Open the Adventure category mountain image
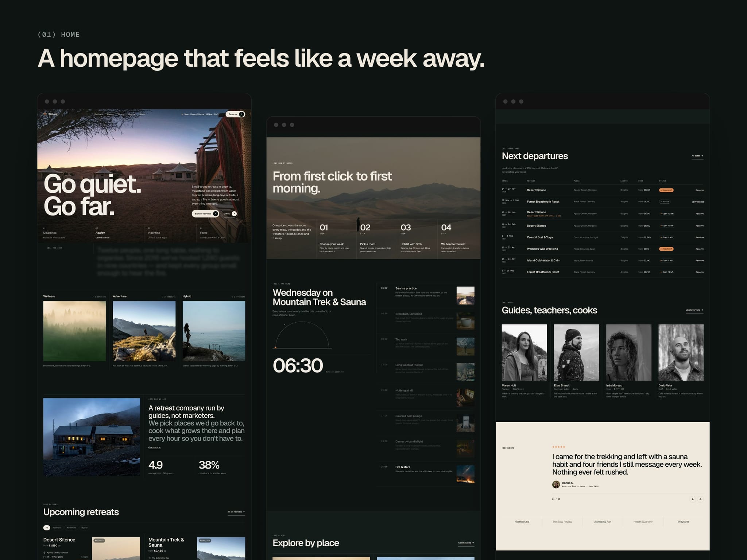The image size is (747, 560). pos(144,331)
